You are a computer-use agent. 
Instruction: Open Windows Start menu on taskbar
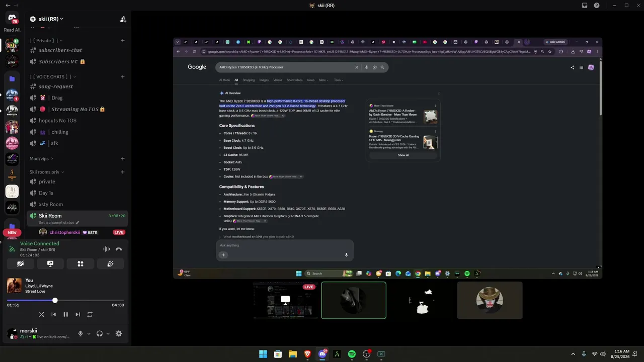263,354
